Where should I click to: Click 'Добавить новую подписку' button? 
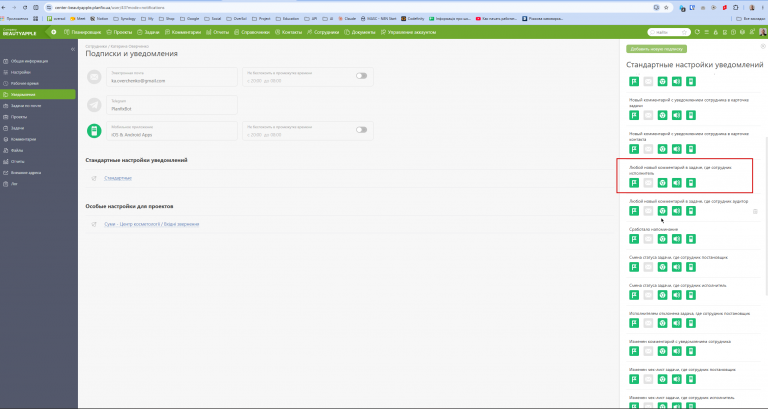(x=656, y=49)
